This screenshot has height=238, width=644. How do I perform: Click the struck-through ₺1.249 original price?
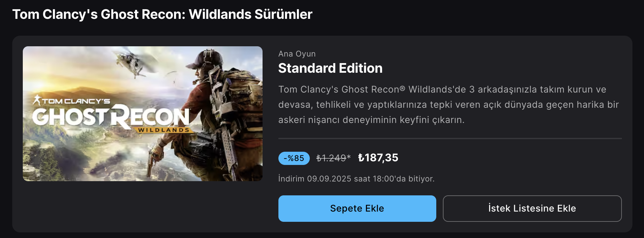pos(331,158)
